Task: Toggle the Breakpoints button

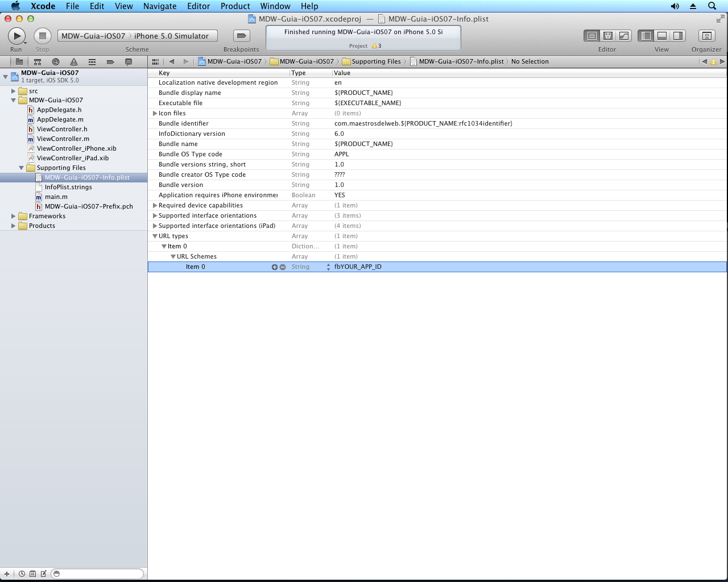Action: (241, 36)
